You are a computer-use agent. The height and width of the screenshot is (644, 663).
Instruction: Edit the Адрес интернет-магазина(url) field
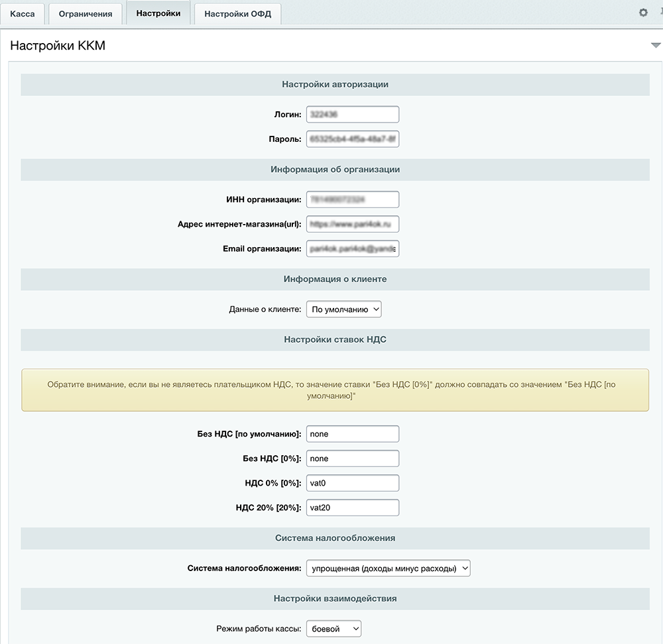point(353,224)
